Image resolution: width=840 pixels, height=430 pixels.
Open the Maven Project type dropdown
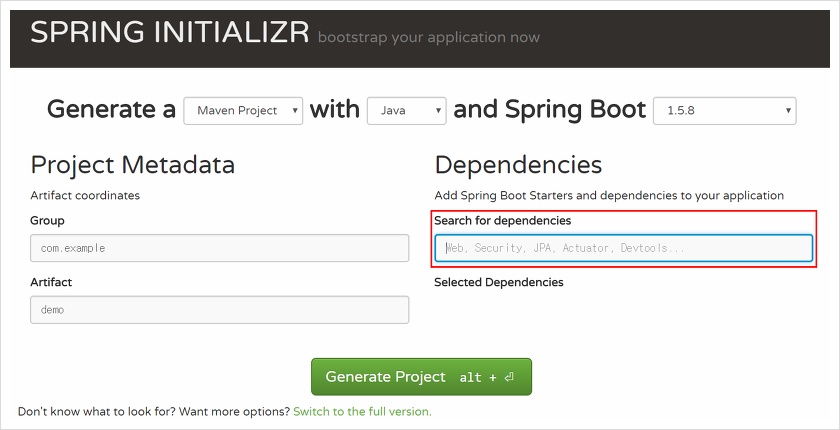pyautogui.click(x=243, y=111)
